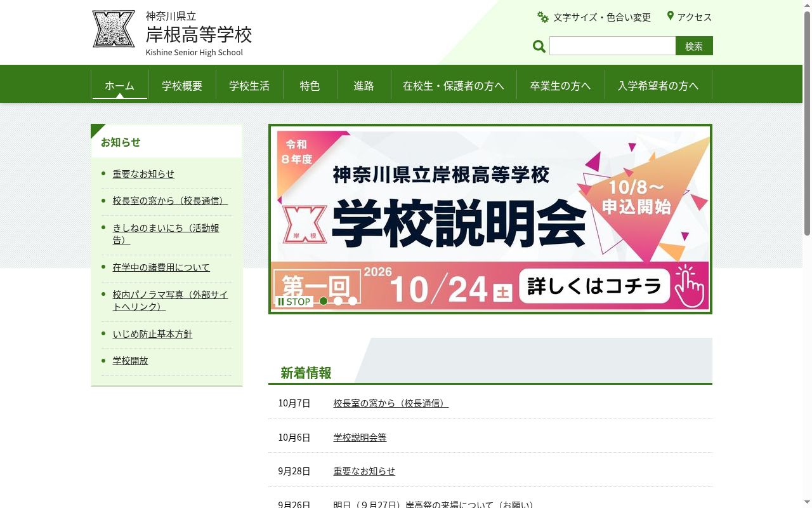Screen dimensions: 812x508
Task: Open the 重要なお知らせ sidebar link
Action: (x=143, y=174)
